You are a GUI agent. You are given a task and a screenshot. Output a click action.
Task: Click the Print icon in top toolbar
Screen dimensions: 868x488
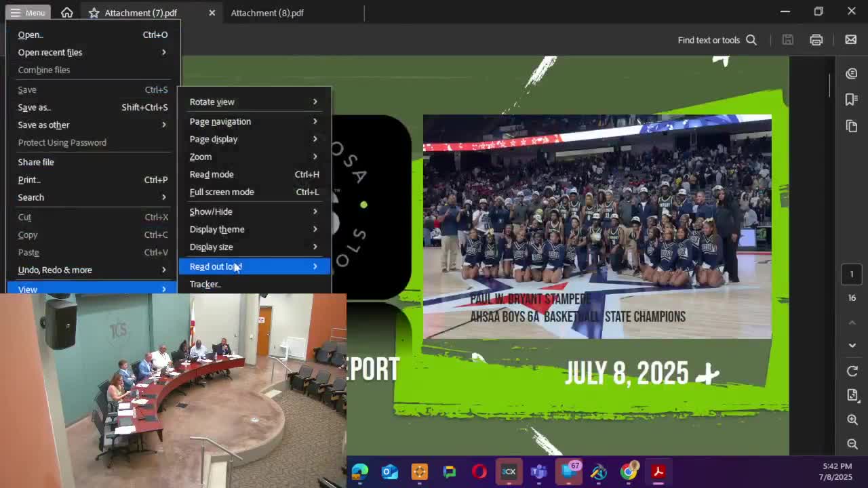pyautogui.click(x=816, y=40)
